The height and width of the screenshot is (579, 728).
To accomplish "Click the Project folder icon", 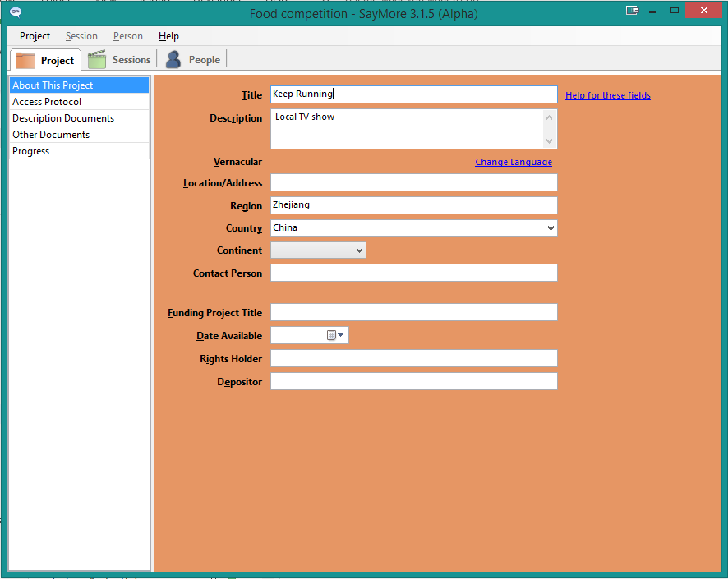I will (x=25, y=60).
